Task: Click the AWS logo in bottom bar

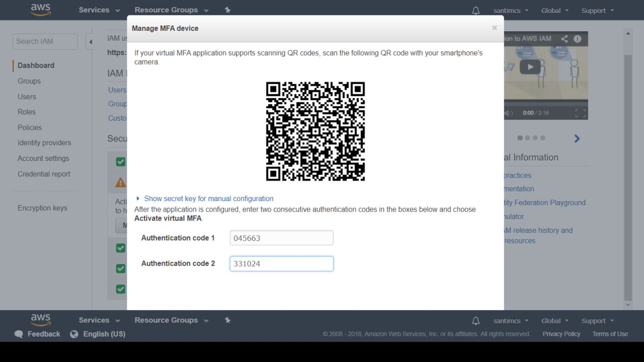Action: (x=41, y=320)
